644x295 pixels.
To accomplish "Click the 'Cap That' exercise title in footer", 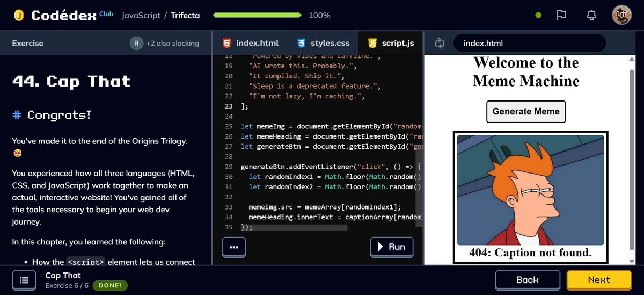I will (x=63, y=275).
